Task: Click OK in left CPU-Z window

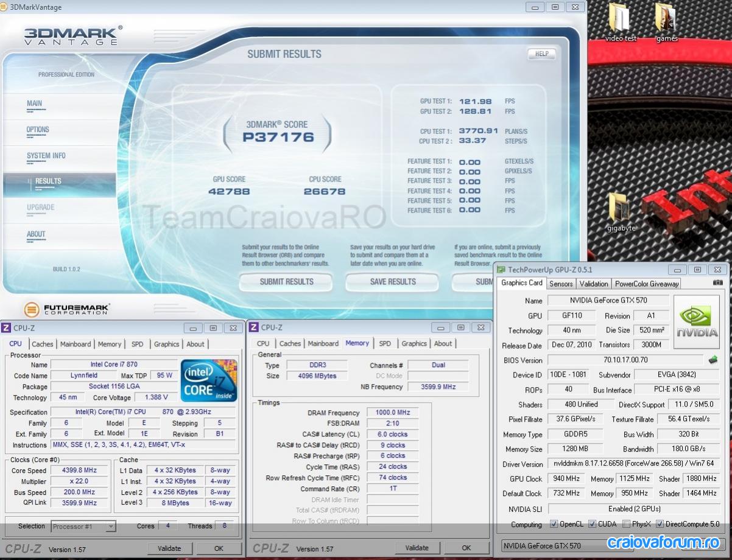Action: (x=219, y=548)
